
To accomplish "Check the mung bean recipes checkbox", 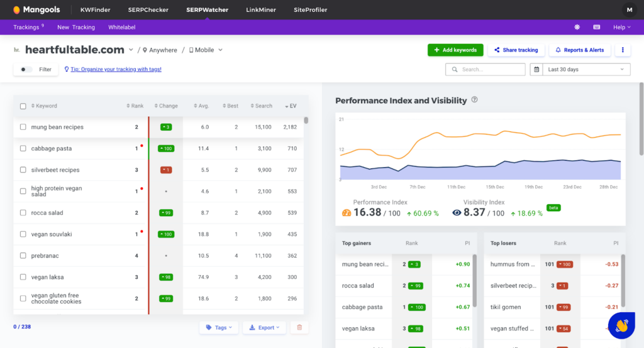I will click(23, 128).
